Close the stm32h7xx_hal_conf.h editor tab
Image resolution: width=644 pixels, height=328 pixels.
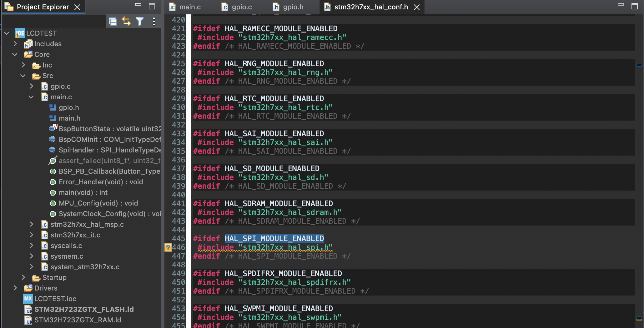417,7
